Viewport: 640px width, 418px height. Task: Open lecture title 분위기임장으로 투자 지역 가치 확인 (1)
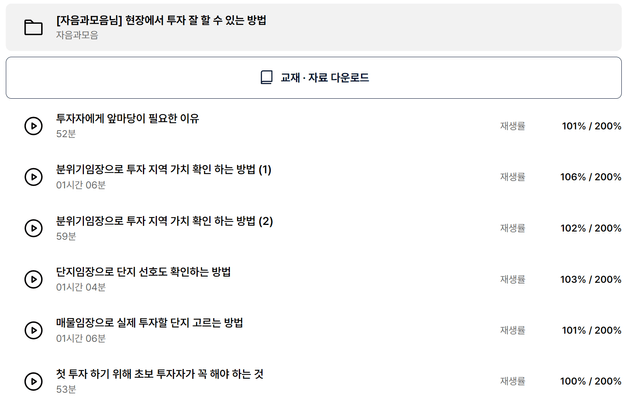[164, 169]
